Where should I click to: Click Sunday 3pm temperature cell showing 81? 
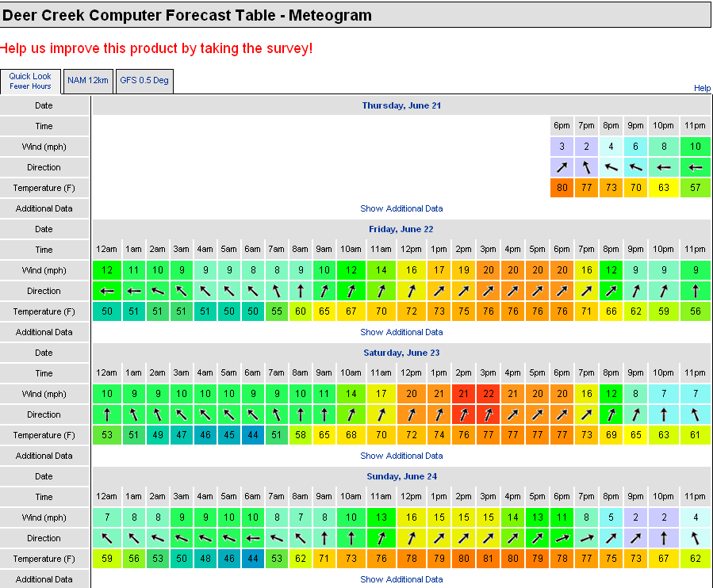tap(488, 559)
